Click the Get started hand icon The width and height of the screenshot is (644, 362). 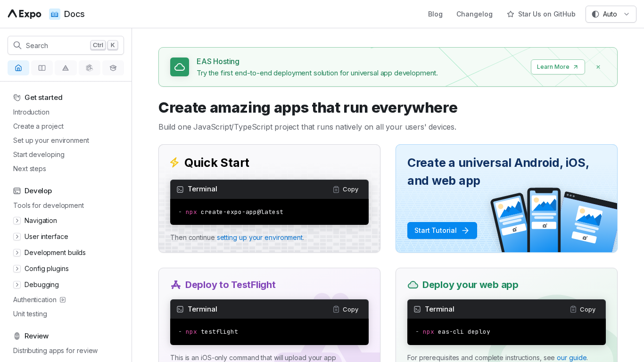(x=17, y=98)
